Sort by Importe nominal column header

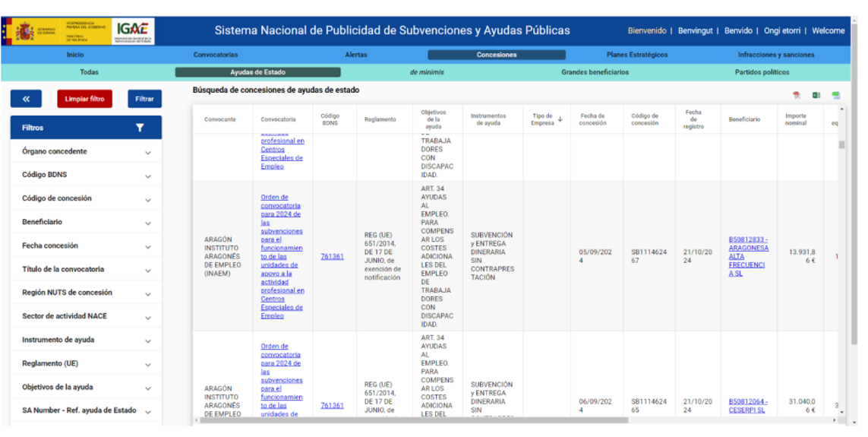pos(796,119)
